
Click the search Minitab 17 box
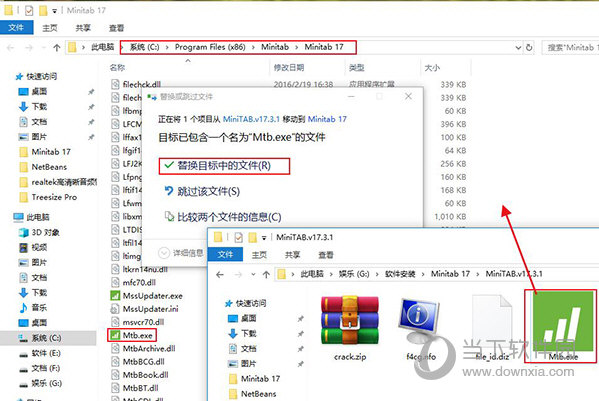coord(570,47)
